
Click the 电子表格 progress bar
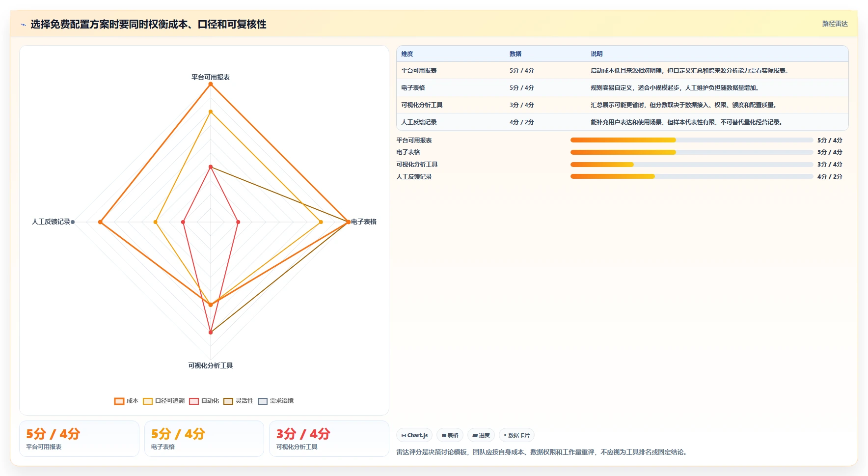(692, 152)
